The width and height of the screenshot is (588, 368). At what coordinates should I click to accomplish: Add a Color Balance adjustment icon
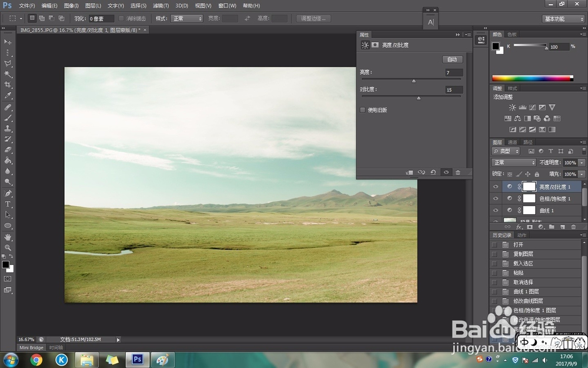pyautogui.click(x=517, y=118)
